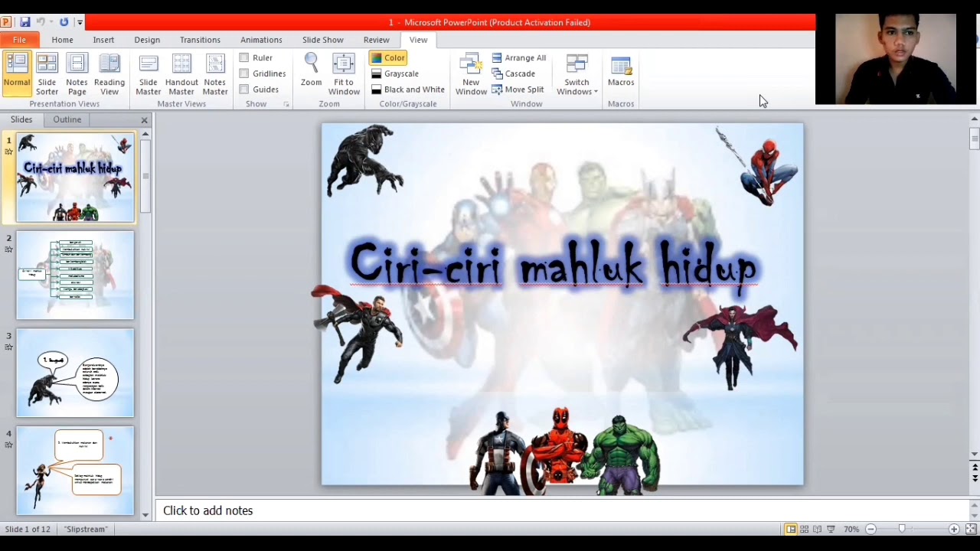This screenshot has height=551, width=980.
Task: Click the 70% zoom level button
Action: [x=851, y=529]
